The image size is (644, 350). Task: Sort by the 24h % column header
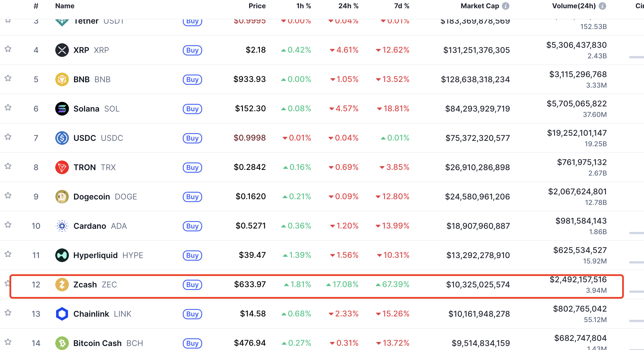coord(348,6)
